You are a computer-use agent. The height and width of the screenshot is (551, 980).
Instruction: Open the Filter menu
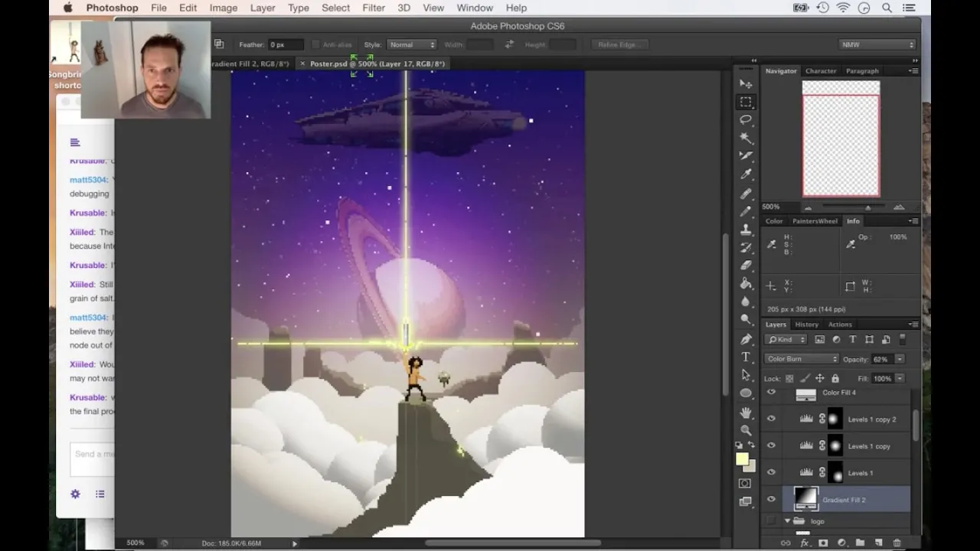pyautogui.click(x=374, y=8)
